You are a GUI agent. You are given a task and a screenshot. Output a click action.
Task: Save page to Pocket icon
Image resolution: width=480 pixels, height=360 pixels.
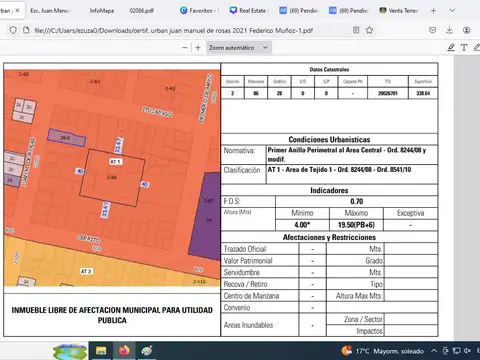[433, 30]
